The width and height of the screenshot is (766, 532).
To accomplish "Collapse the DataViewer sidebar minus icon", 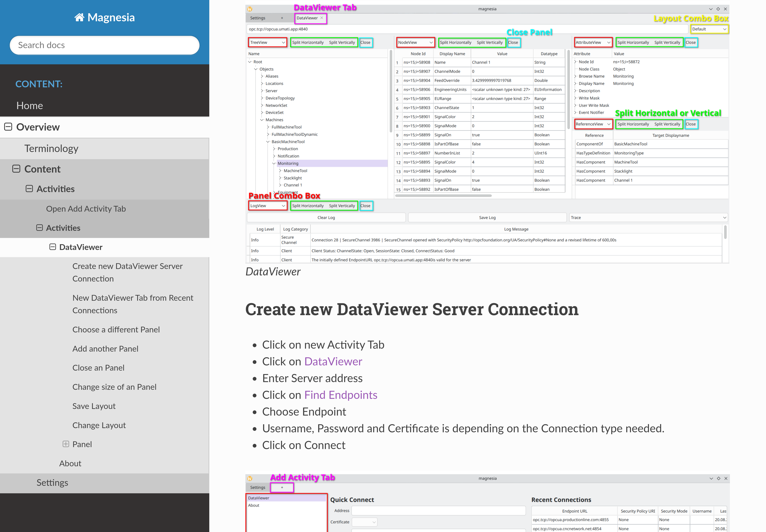I will pyautogui.click(x=52, y=247).
